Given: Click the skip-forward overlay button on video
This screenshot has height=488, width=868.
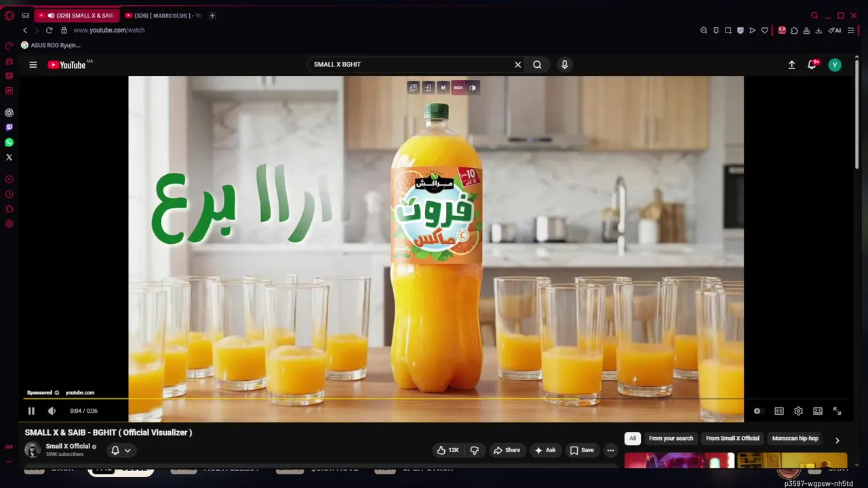Looking at the screenshot, I should point(443,87).
